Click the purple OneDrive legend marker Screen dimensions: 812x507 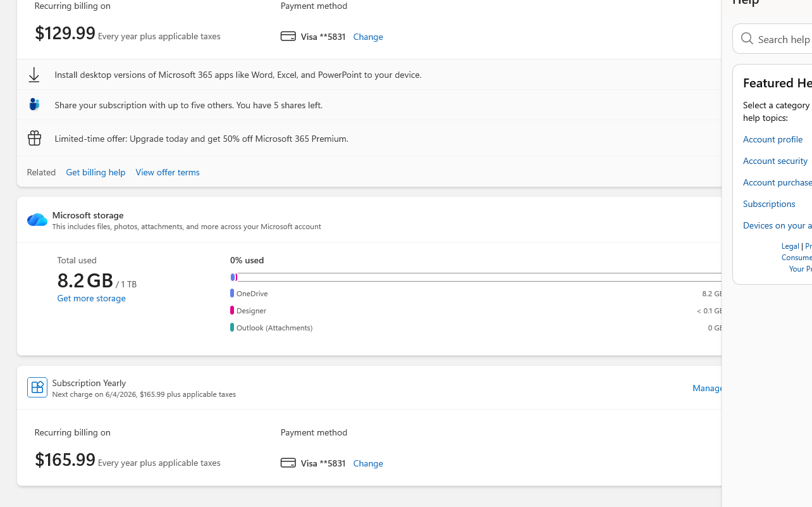point(232,293)
